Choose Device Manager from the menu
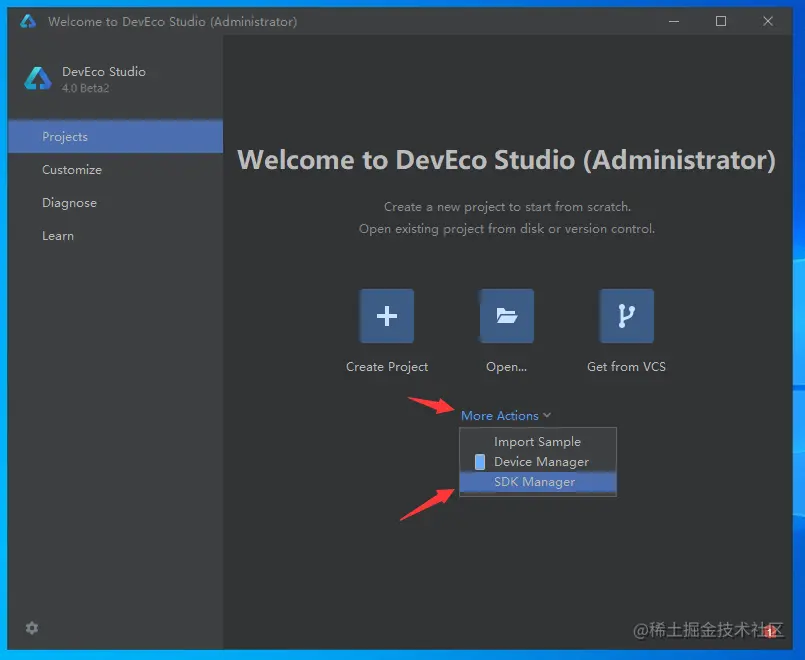Screen dimensions: 805x660 coord(538,462)
